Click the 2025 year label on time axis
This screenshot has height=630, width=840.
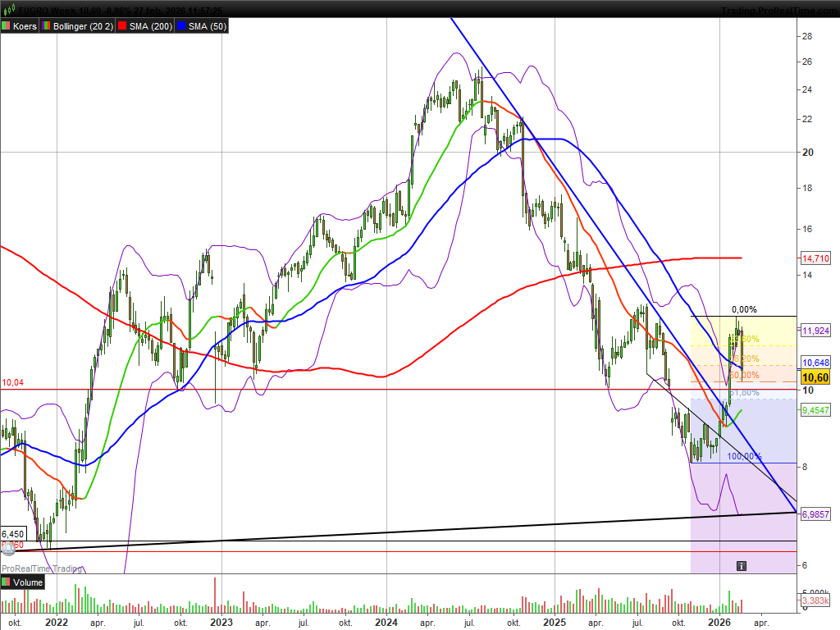tap(555, 623)
